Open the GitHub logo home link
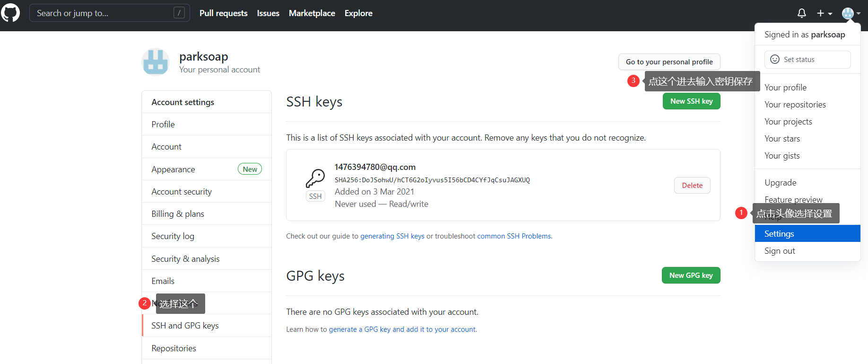The image size is (868, 364). point(10,13)
